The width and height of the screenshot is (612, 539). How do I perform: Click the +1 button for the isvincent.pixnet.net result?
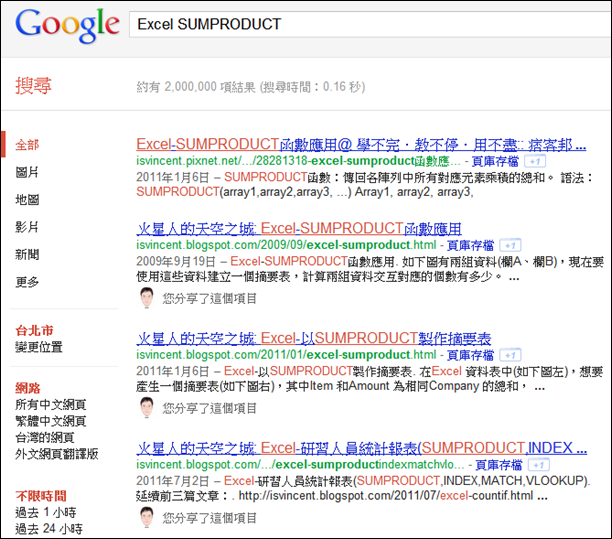(x=535, y=161)
